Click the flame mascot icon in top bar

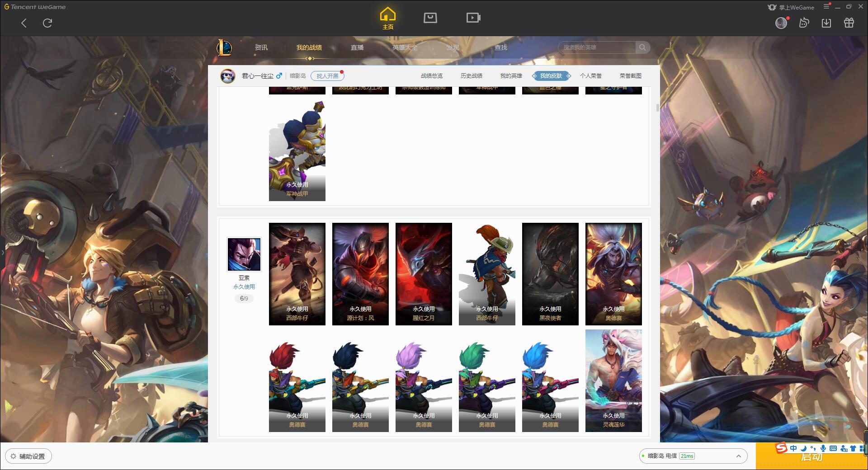click(x=804, y=23)
